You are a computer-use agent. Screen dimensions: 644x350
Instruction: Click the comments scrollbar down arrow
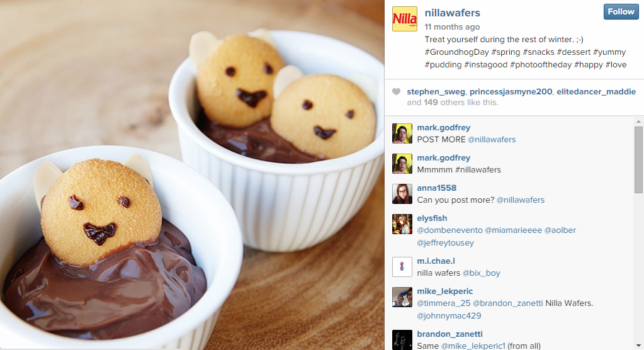coord(638,346)
